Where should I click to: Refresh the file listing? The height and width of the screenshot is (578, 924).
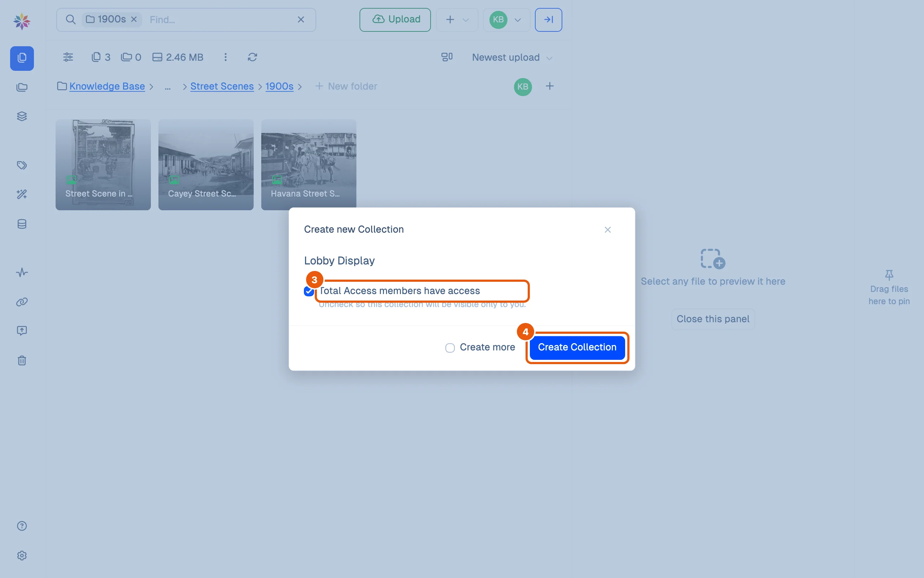click(x=252, y=57)
